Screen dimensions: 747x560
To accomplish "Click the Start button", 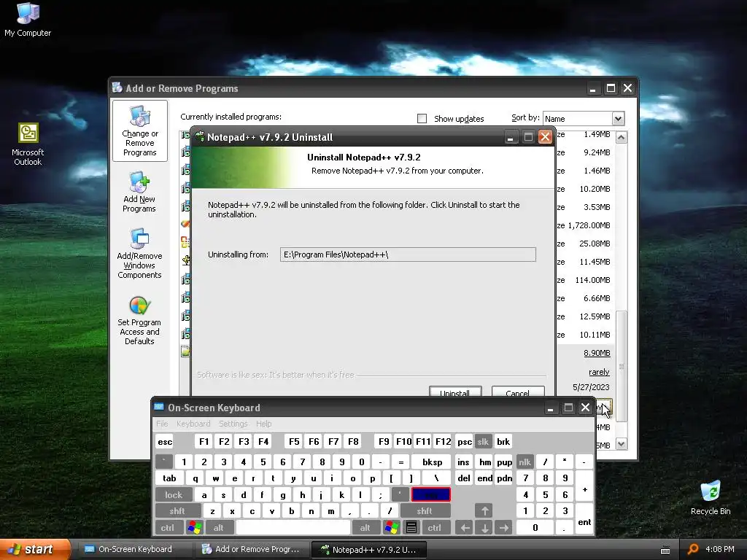I will tap(36, 549).
